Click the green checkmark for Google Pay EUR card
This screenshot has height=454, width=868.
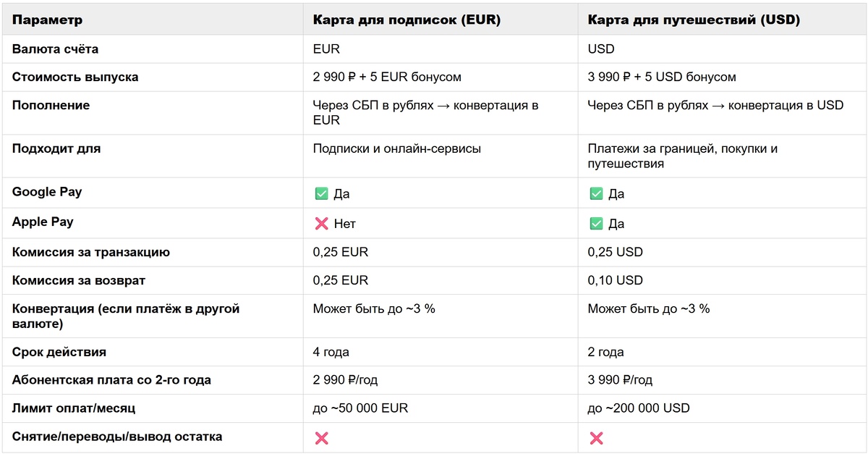coord(321,194)
